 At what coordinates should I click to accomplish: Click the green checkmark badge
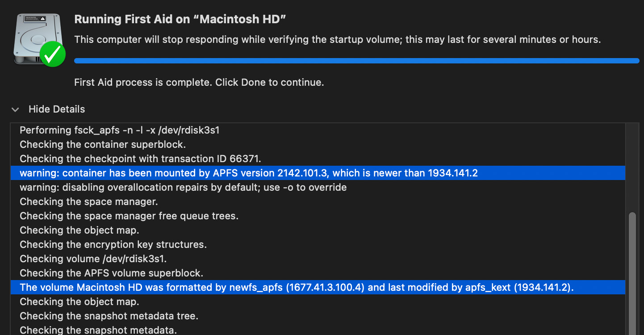coord(53,54)
